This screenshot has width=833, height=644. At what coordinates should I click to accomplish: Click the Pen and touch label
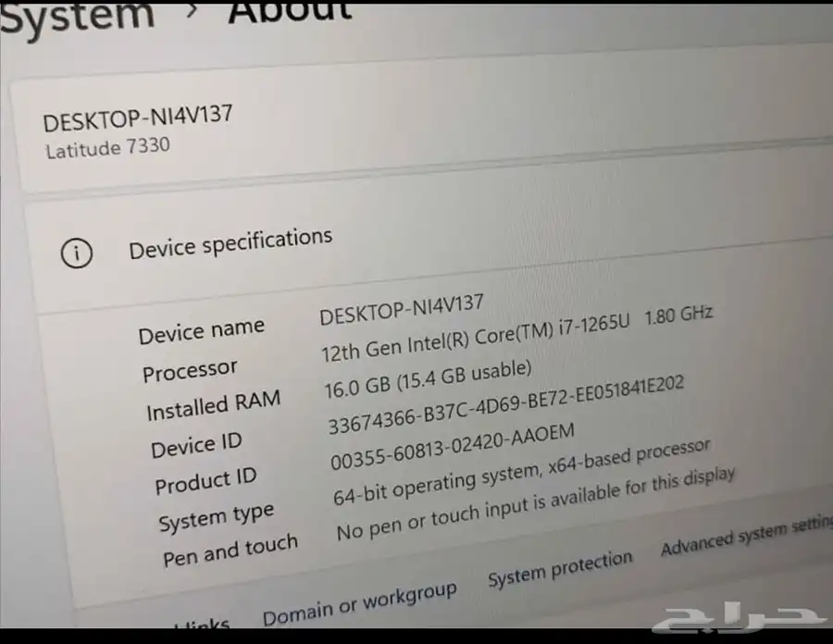230,550
